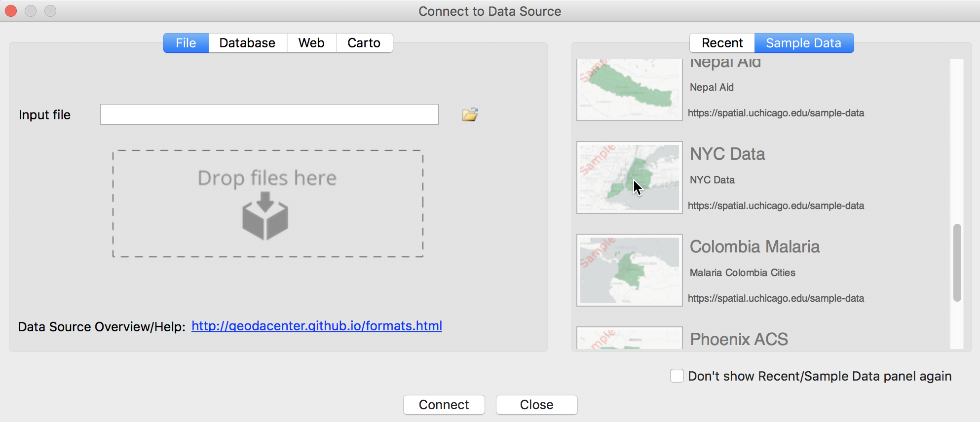This screenshot has height=422, width=980.
Task: Open the Web tab
Action: (x=311, y=43)
